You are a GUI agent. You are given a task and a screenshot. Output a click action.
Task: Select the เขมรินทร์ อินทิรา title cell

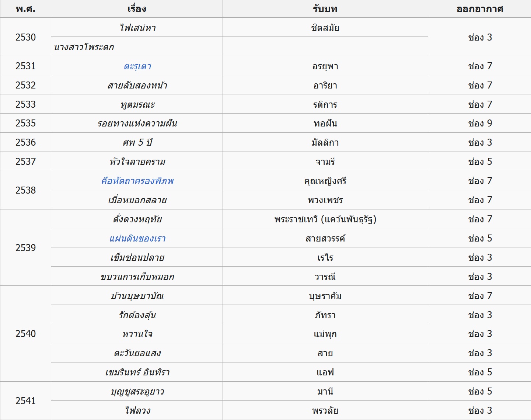pos(137,372)
